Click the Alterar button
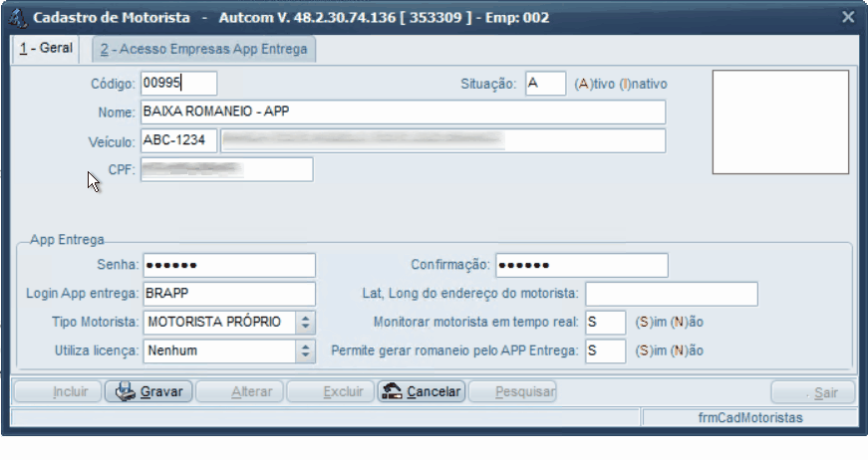The height and width of the screenshot is (460, 868). pyautogui.click(x=239, y=391)
